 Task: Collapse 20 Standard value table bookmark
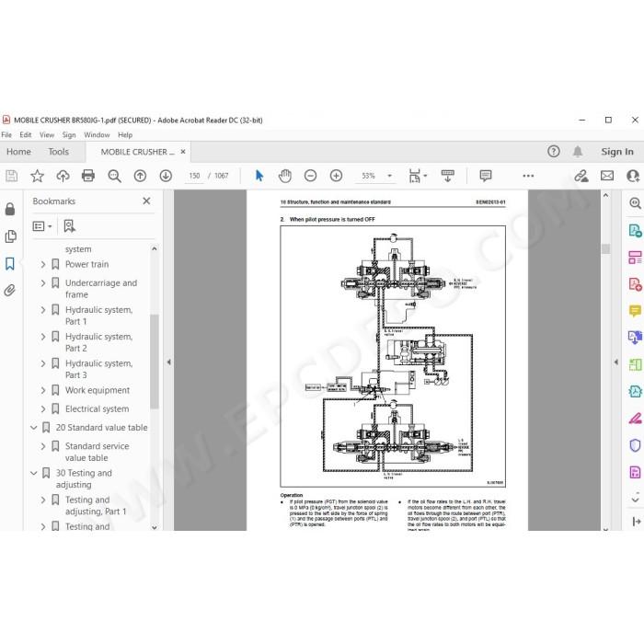[34, 428]
